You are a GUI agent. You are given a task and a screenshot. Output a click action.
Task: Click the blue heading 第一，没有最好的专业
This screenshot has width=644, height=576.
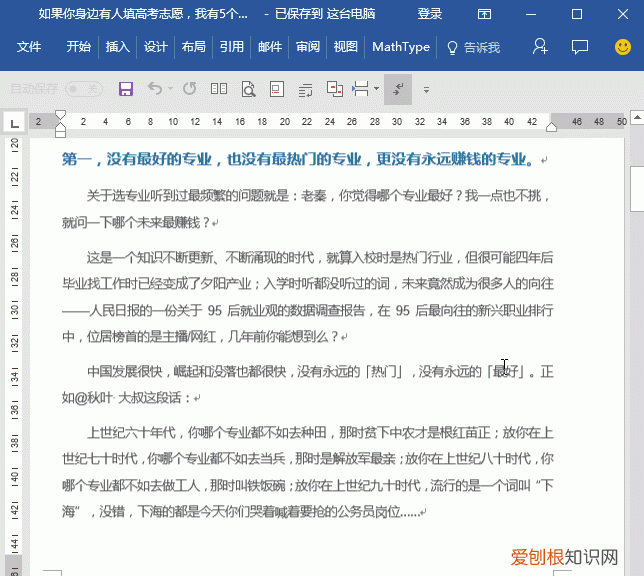tap(298, 159)
